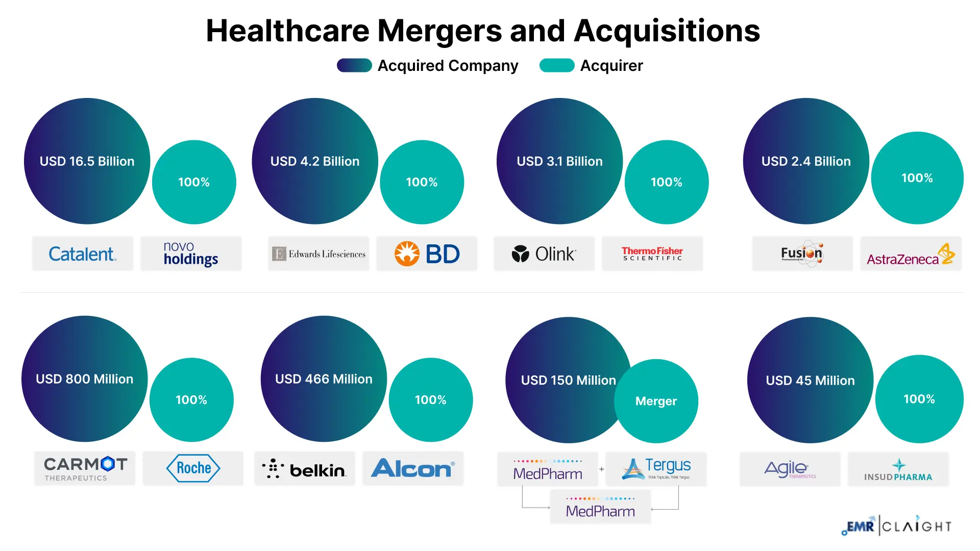The height and width of the screenshot is (551, 980).
Task: Click the belkin logo
Action: coord(304,468)
